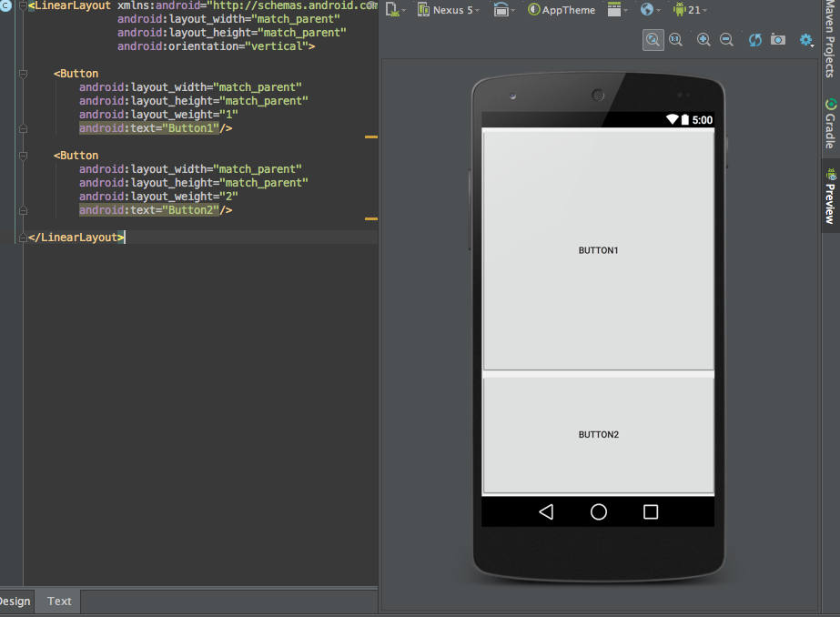
Task: Click the zoom to fit preview icon
Action: click(653, 39)
